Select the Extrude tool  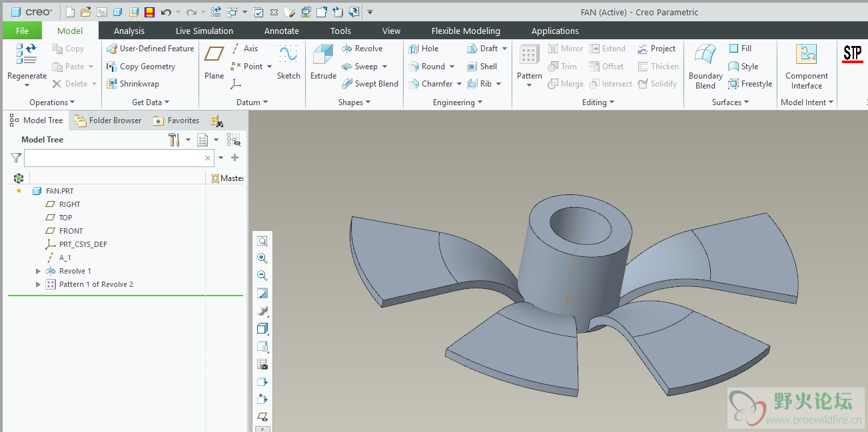point(323,62)
